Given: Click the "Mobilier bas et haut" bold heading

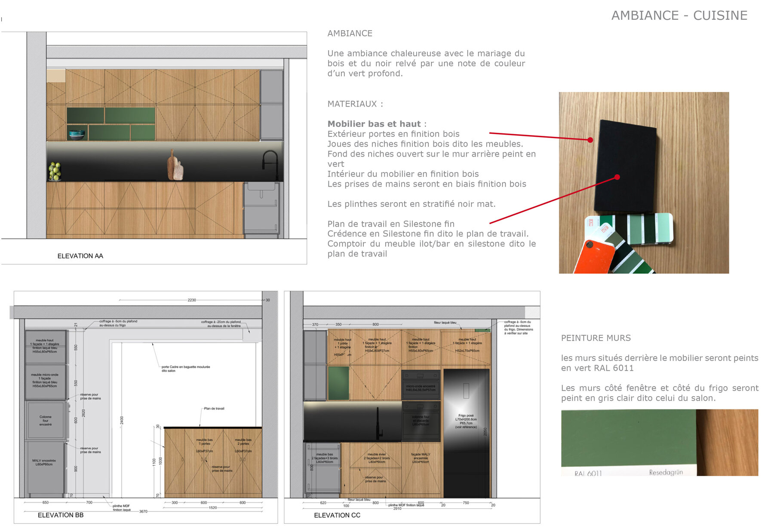Looking at the screenshot, I should [374, 124].
